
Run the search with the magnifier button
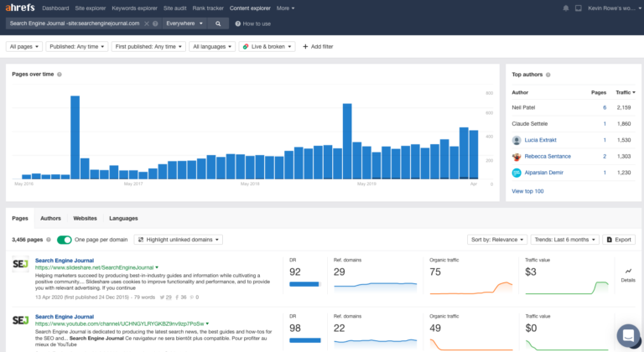218,23
